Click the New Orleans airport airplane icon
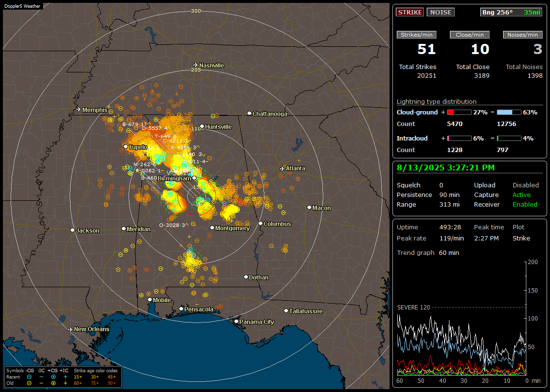This screenshot has height=392, width=550. point(71,329)
